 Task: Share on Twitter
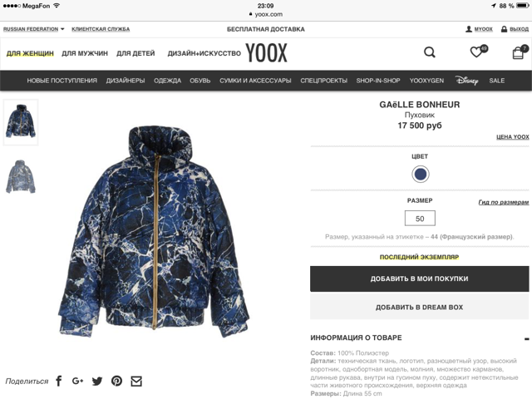(x=97, y=382)
